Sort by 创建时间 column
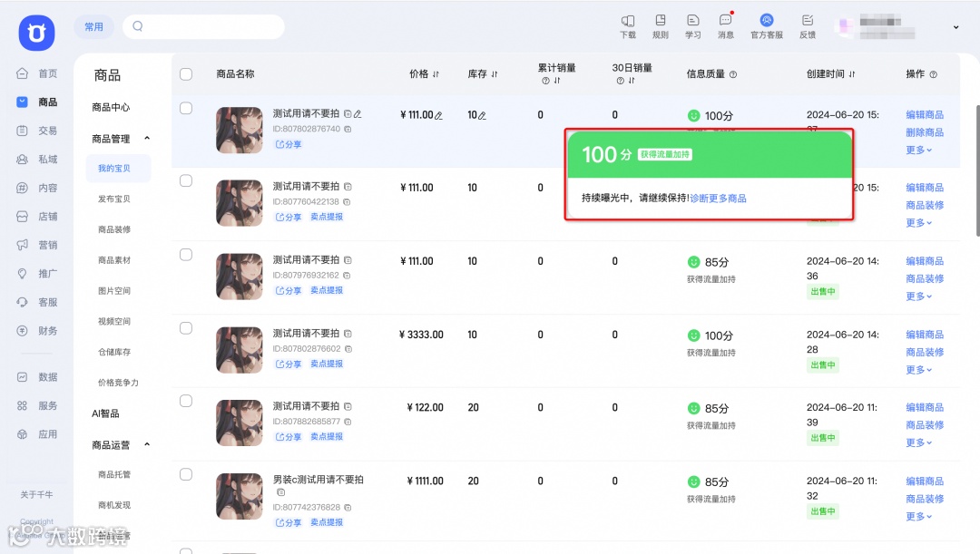 tap(852, 74)
